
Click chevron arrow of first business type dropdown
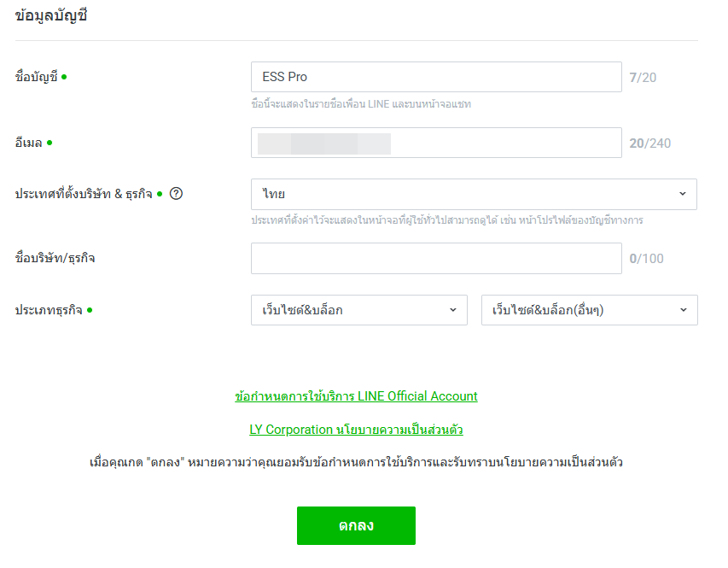pyautogui.click(x=453, y=310)
